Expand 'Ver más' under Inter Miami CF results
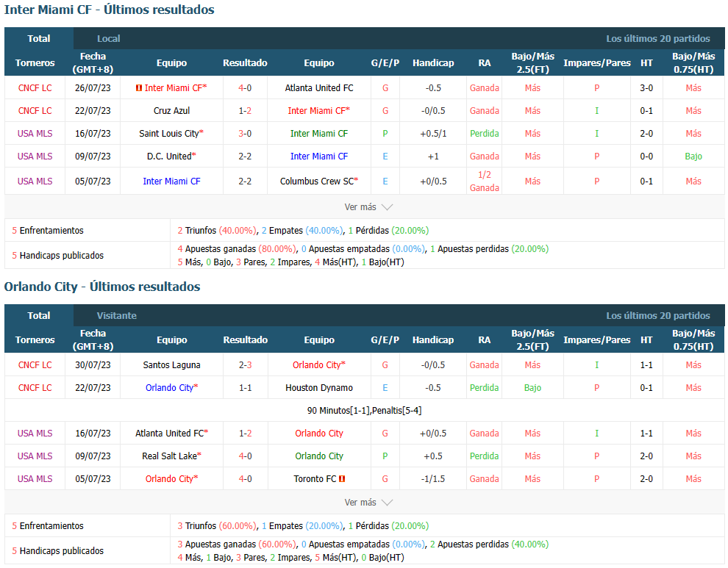Screen dimensions: 728x568 point(368,207)
